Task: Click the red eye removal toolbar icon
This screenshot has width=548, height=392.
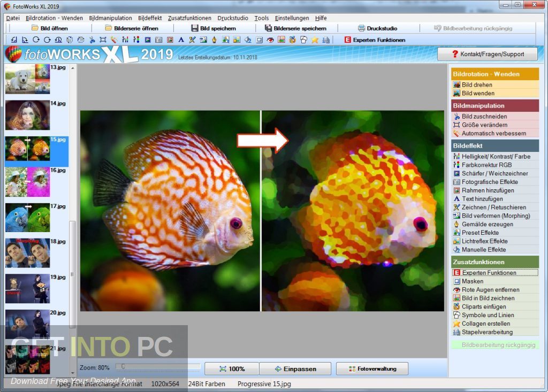Action: [x=270, y=40]
